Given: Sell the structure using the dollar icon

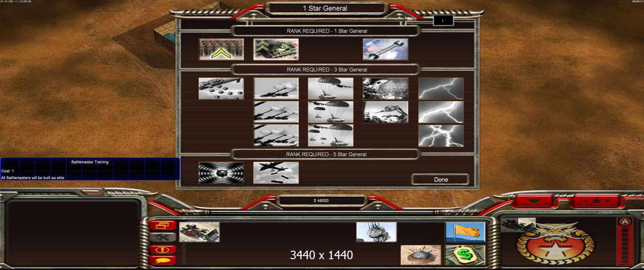Looking at the screenshot, I should point(465,255).
